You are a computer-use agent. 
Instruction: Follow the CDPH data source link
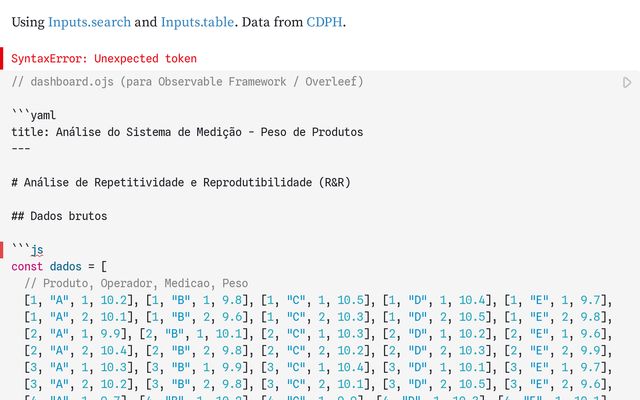tap(324, 22)
